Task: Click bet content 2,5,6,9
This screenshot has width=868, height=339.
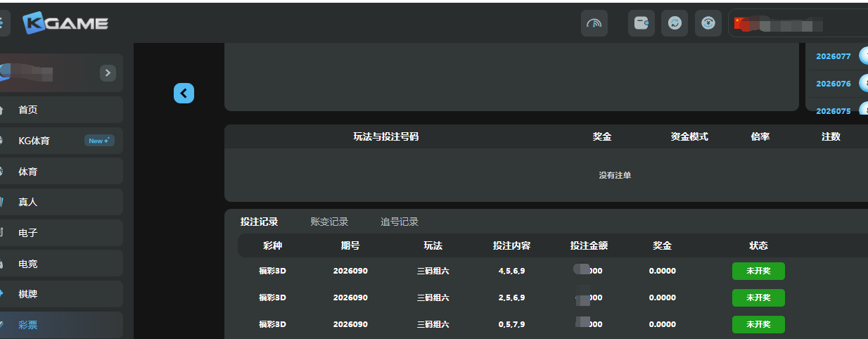Action: coord(511,298)
